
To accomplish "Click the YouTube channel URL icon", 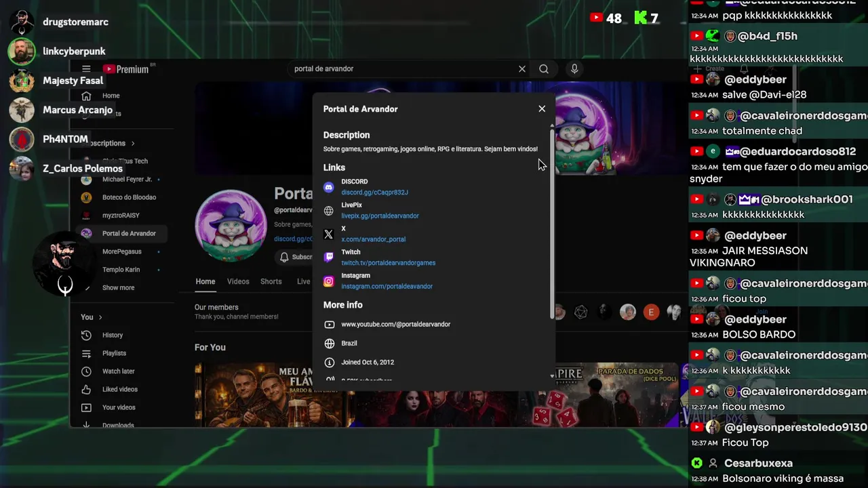I will 330,325.
